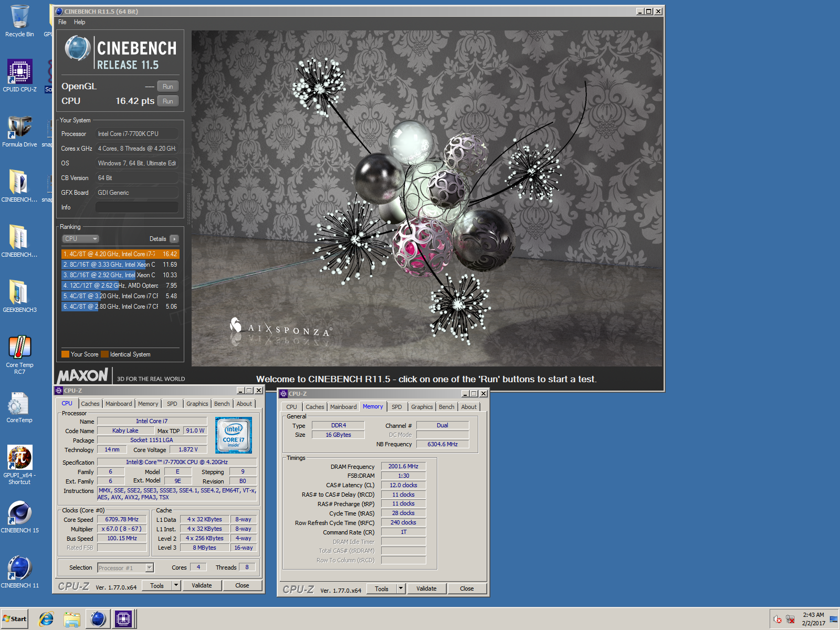Image resolution: width=840 pixels, height=630 pixels.
Task: Select ranking entry 12C/12T AMD Opteron
Action: point(120,286)
